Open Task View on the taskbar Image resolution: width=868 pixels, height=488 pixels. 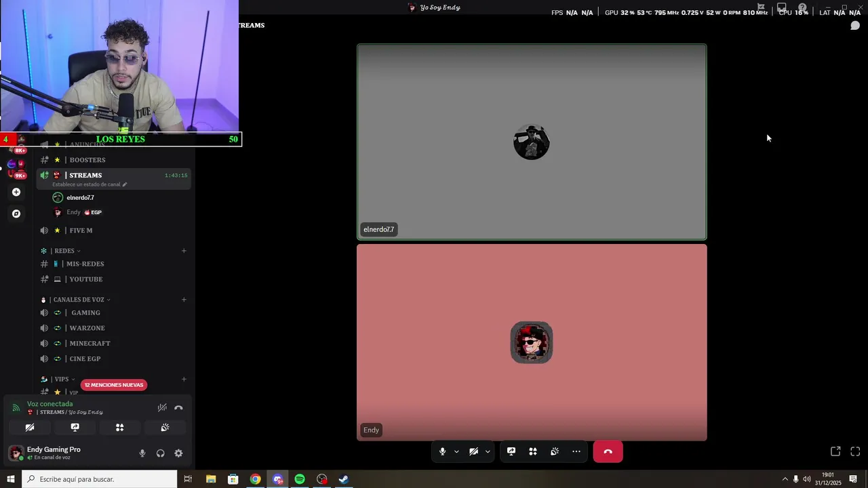coord(188,479)
